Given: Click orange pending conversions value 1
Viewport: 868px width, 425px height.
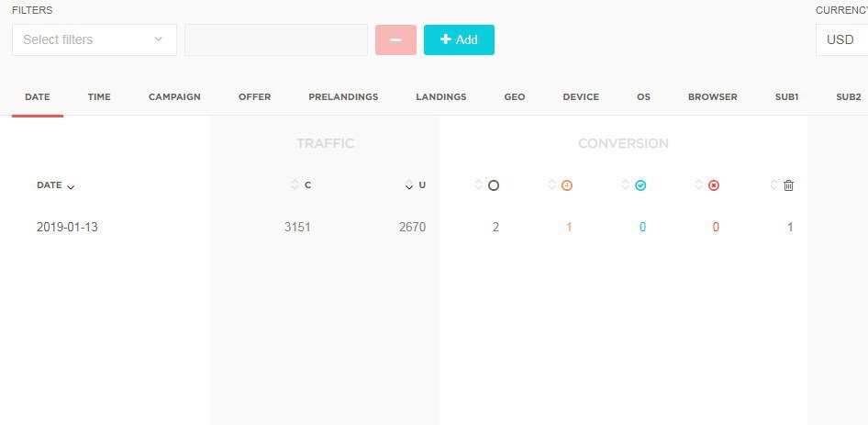Looking at the screenshot, I should 569,227.
